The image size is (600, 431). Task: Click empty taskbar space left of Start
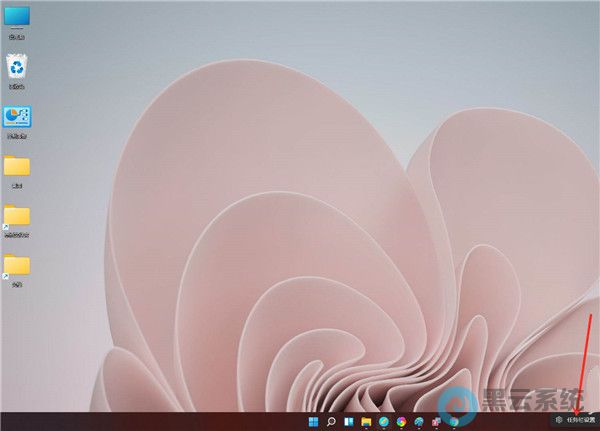coord(150,422)
